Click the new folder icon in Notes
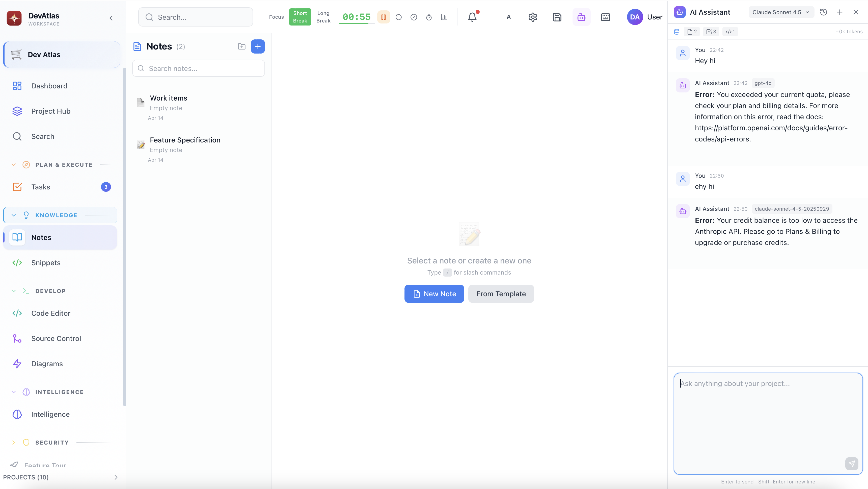 241,46
